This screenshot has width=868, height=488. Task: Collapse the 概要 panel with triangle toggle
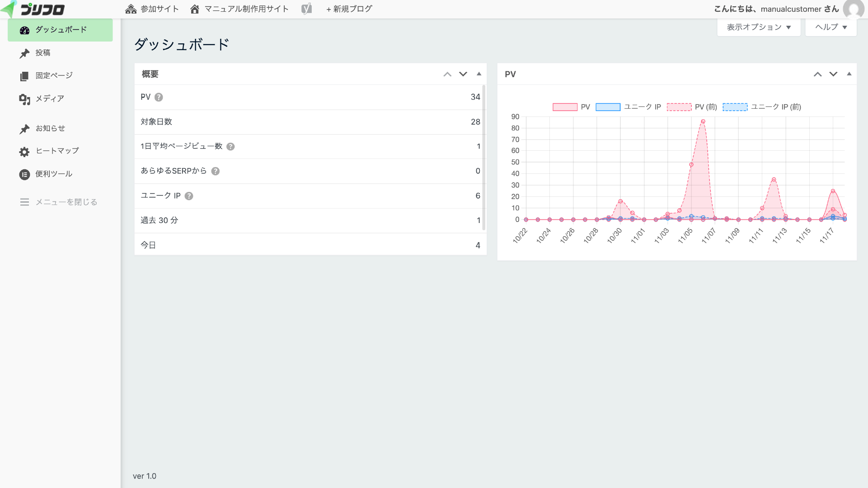[479, 74]
